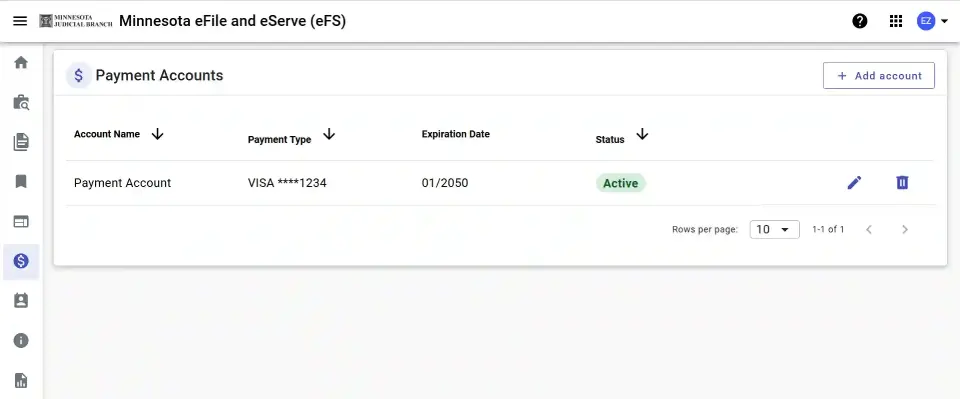Open the contacts badge sidebar icon
This screenshot has height=399, width=960.
pos(21,300)
